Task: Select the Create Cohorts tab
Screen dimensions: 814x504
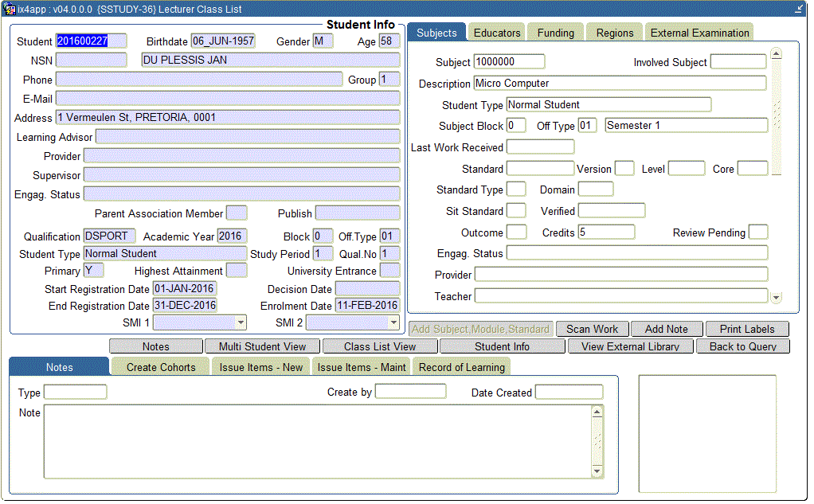Action: 160,367
